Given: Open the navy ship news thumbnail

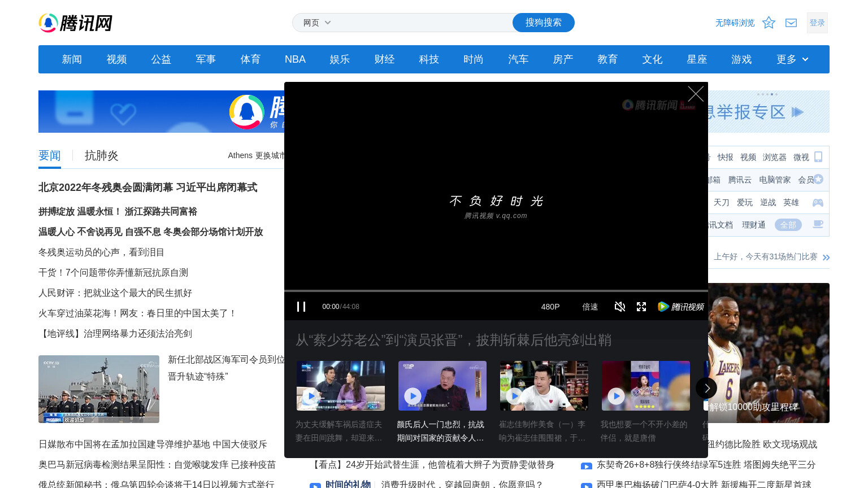Looking at the screenshot, I should coord(99,389).
